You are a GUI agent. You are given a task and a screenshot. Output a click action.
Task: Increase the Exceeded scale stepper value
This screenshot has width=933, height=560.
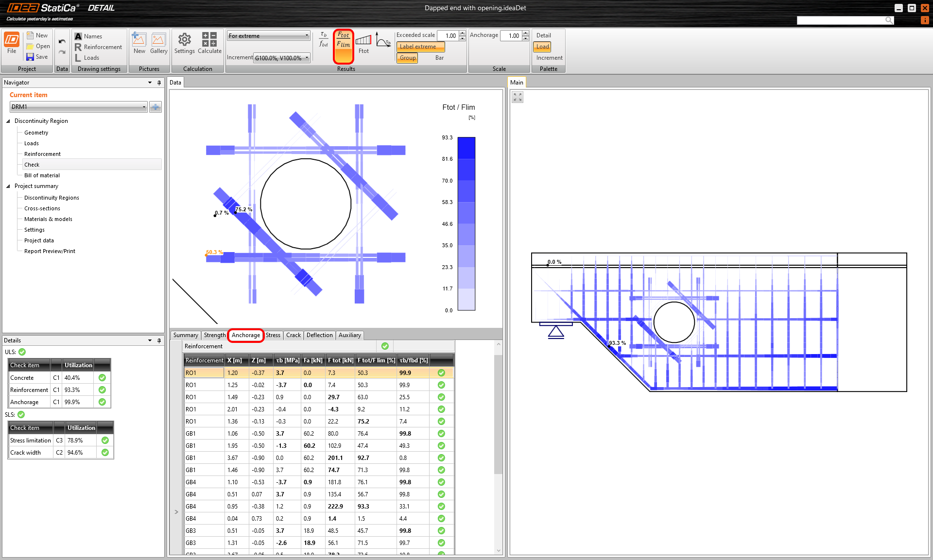462,33
